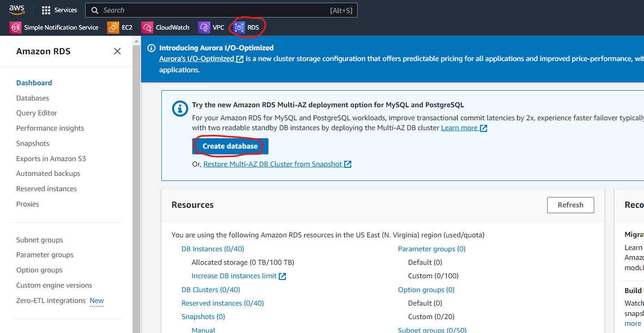This screenshot has height=333, width=644.
Task: Open Snapshots in the RDS sidebar
Action: point(33,144)
